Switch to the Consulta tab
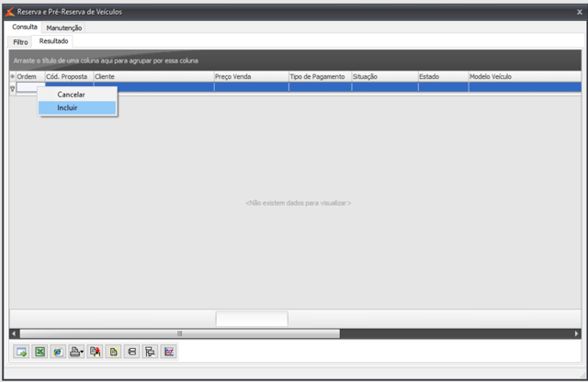Image resolution: width=588 pixels, height=382 pixels. 25,27
